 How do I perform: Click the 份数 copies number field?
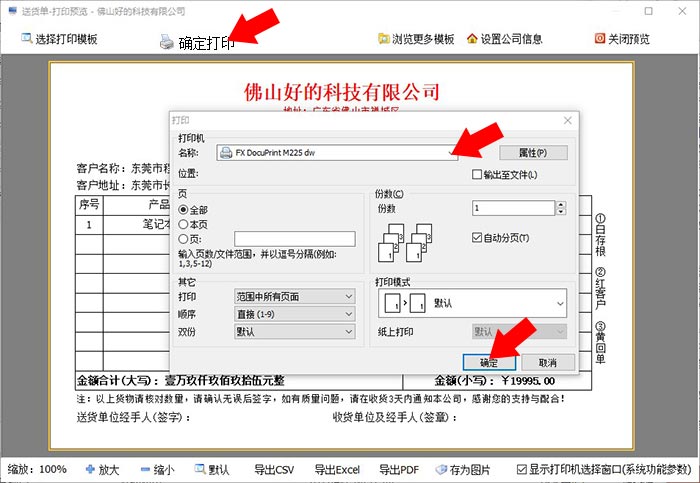(513, 208)
